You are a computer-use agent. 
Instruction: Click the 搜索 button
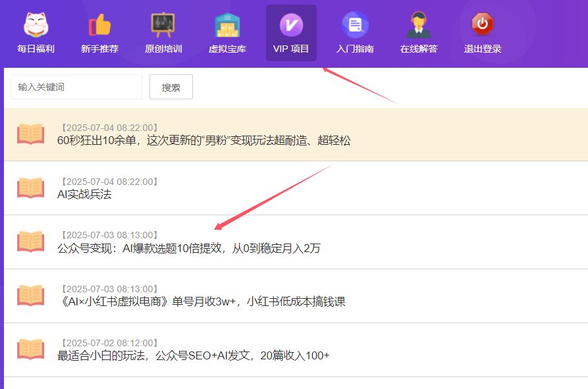[x=171, y=87]
